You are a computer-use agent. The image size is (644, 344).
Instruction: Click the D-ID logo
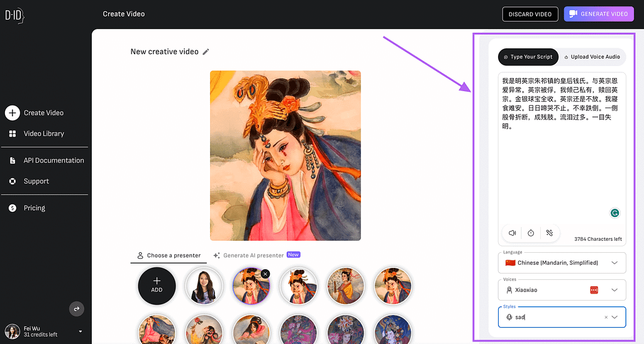pyautogui.click(x=14, y=16)
